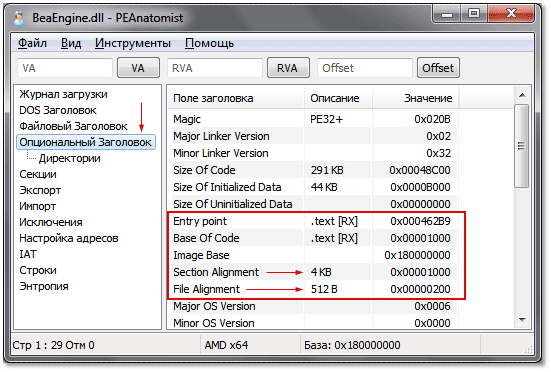Open the Инструменты menu
This screenshot has height=372, width=551.
click(132, 43)
